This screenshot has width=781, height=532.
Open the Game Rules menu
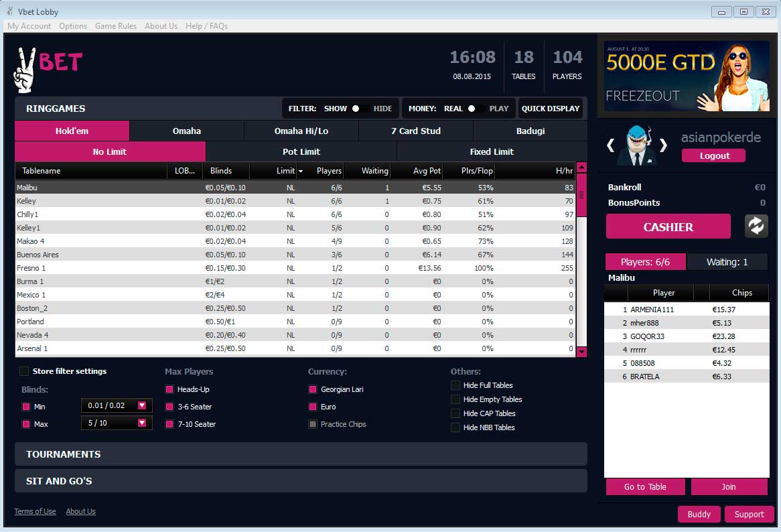[116, 26]
